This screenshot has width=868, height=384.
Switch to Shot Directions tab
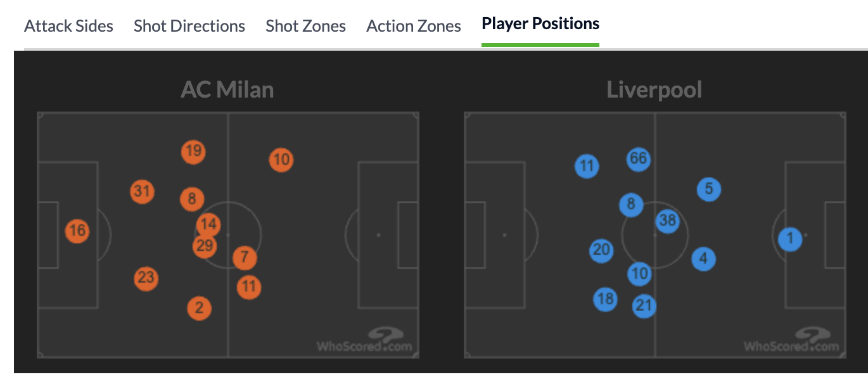point(189,26)
